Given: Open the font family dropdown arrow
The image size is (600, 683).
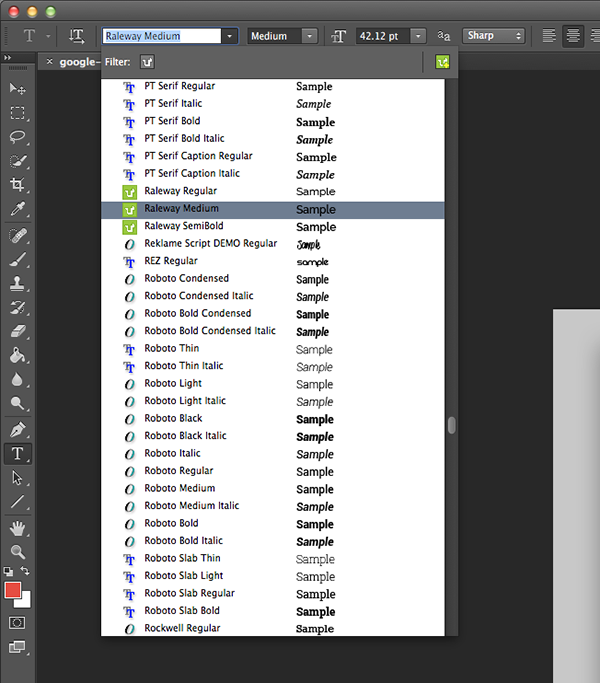Looking at the screenshot, I should [229, 36].
